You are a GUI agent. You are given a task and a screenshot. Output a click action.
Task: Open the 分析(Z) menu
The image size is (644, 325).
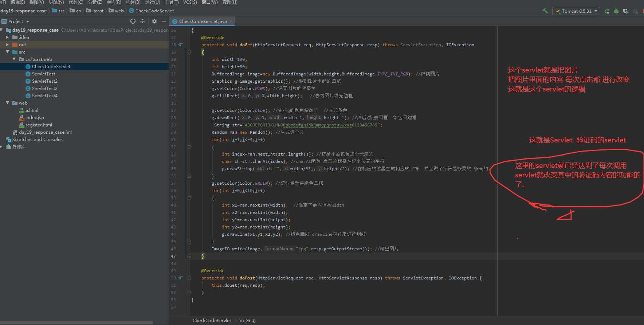pyautogui.click(x=95, y=2)
